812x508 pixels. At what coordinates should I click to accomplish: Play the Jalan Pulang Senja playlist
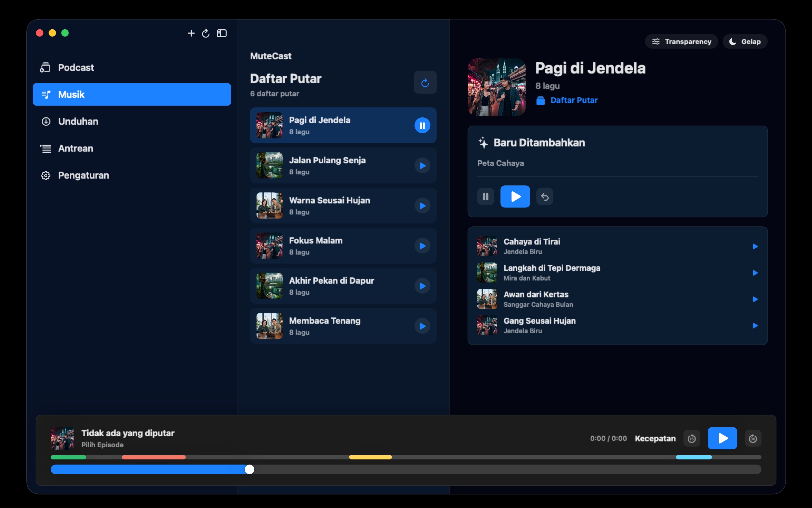click(x=422, y=166)
